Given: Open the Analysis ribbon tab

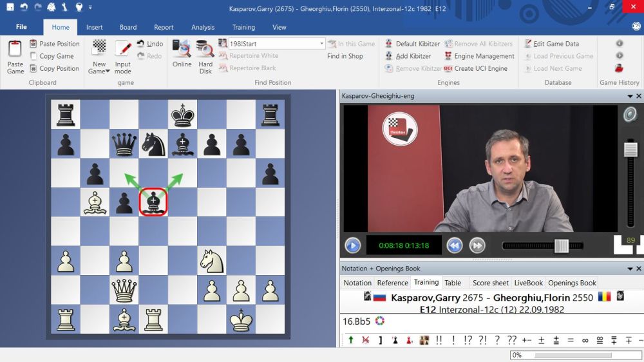Looking at the screenshot, I should point(203,27).
